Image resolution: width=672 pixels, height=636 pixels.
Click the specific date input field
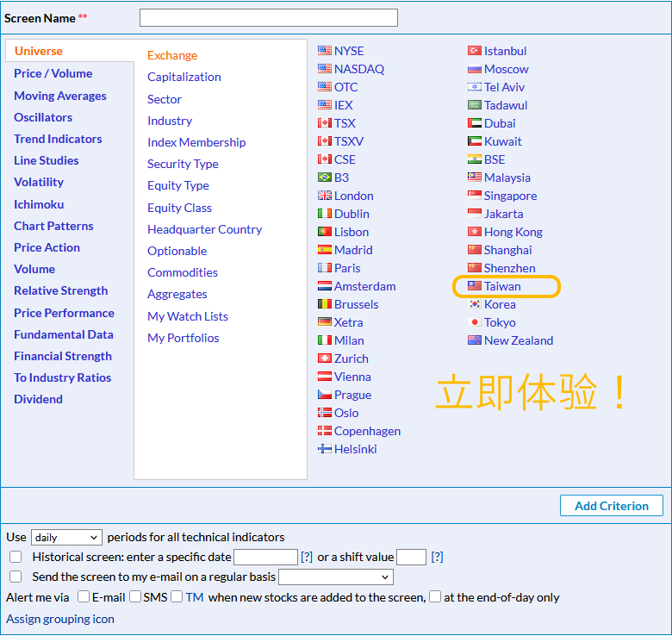click(265, 557)
